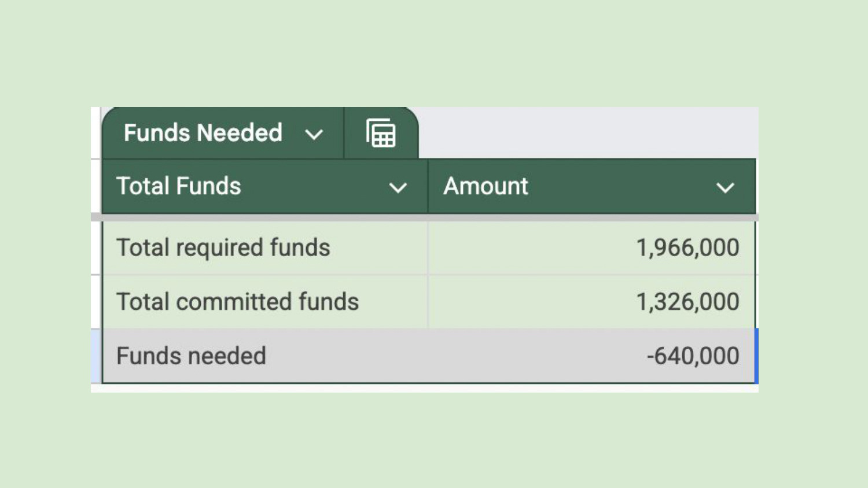Click row header left of Total required funds
Viewport: 868px width, 488px height.
[95, 247]
